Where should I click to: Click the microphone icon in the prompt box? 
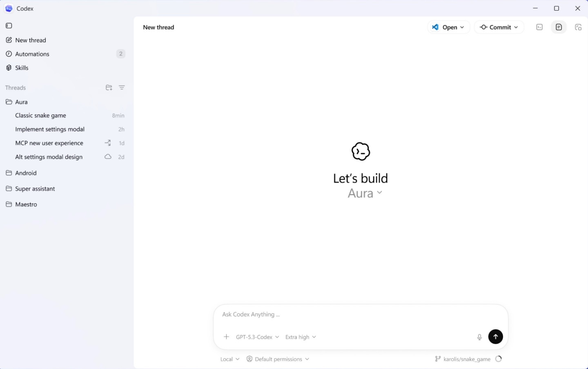click(479, 337)
